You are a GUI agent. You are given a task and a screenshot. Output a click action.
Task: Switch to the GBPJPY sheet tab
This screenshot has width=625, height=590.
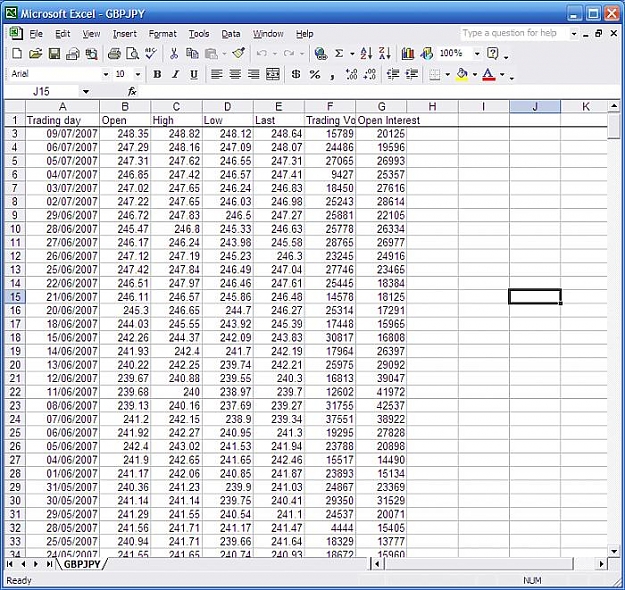[82, 564]
